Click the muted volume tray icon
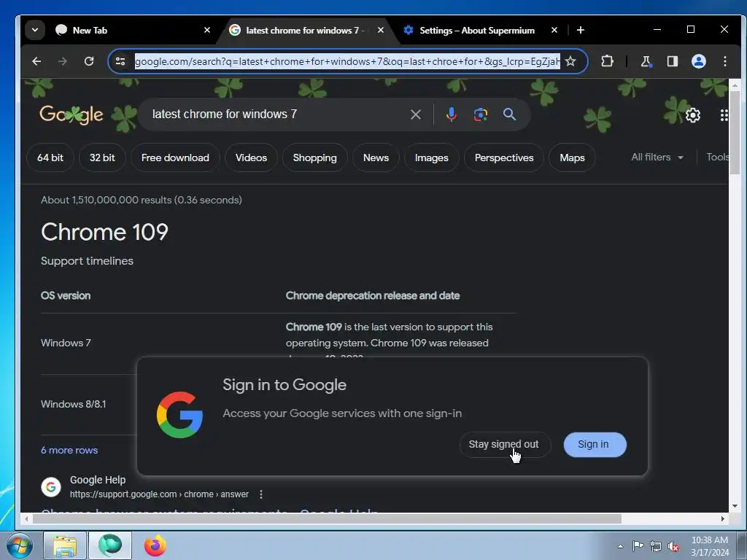The height and width of the screenshot is (560, 747). point(673,546)
